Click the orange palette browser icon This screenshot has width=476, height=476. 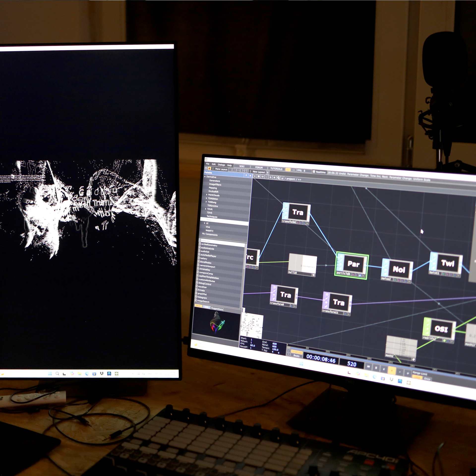click(209, 168)
